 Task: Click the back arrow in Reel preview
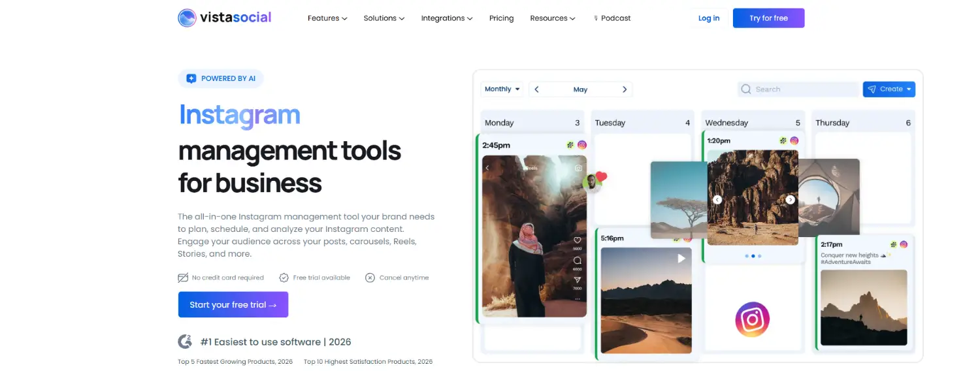487,168
